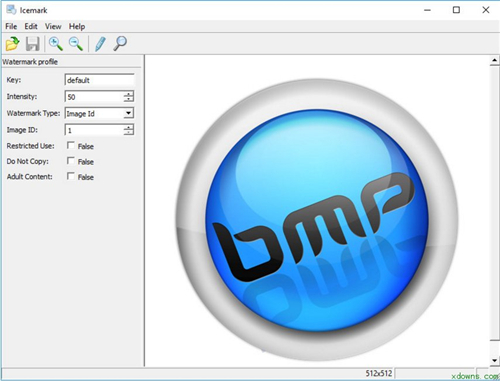Tick the Do Not Copy checkbox

click(70, 161)
